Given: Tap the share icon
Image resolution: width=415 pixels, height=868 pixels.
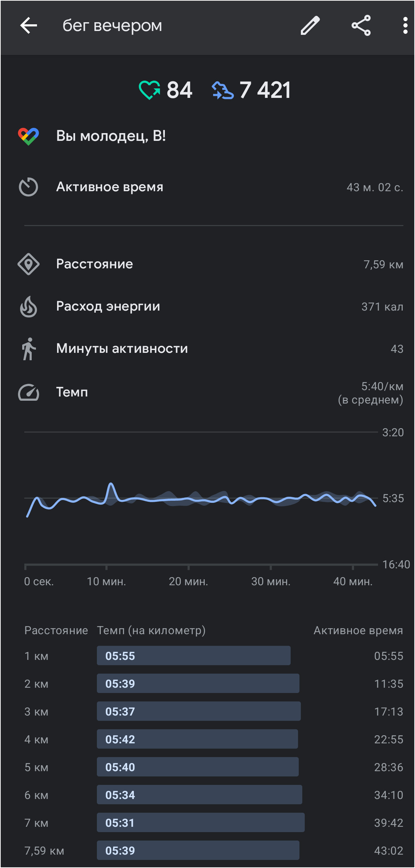Looking at the screenshot, I should (x=361, y=26).
